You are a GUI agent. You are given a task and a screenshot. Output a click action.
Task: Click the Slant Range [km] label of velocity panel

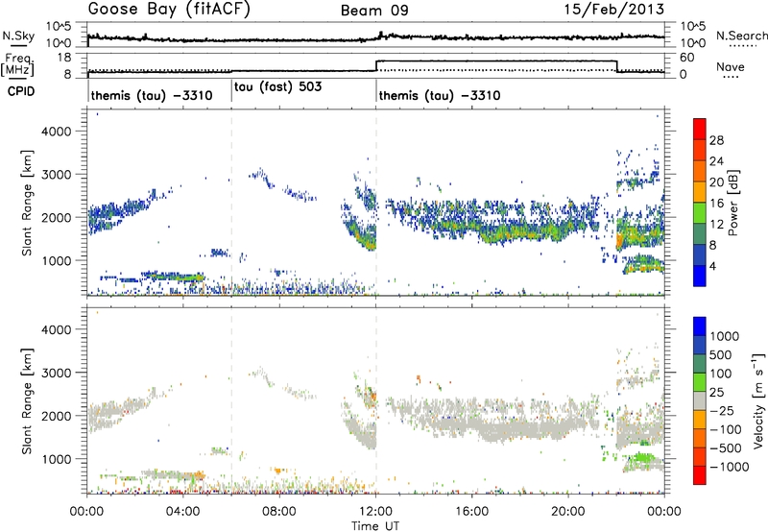pos(27,401)
